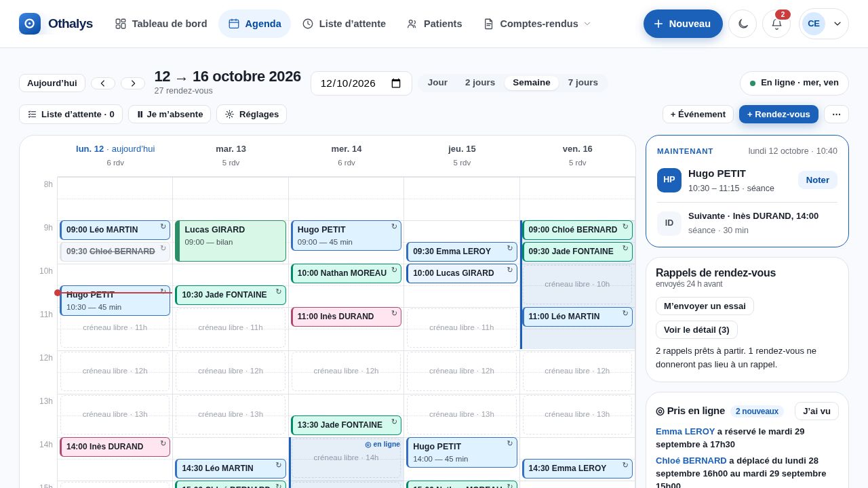
Task: Toggle Je m'absente pause mode
Action: pyautogui.click(x=170, y=114)
